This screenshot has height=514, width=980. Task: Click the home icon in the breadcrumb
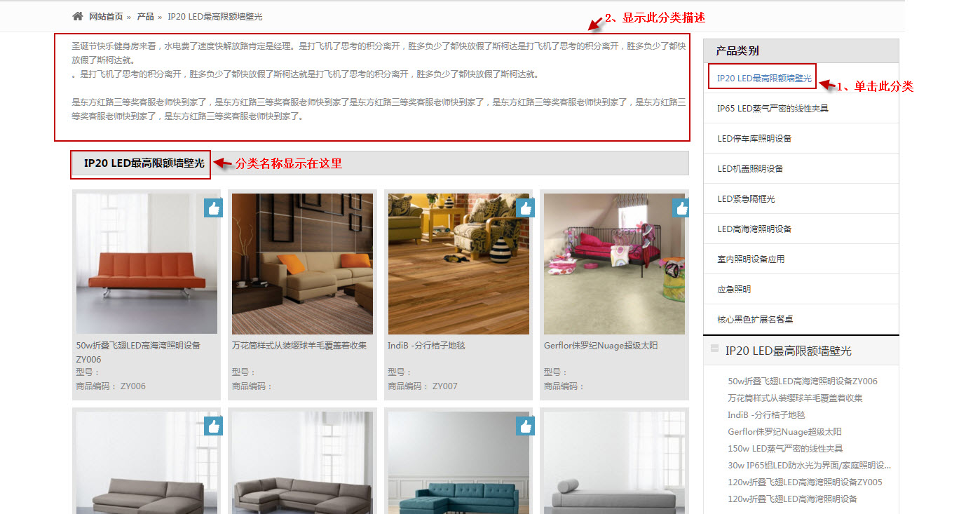click(x=77, y=15)
